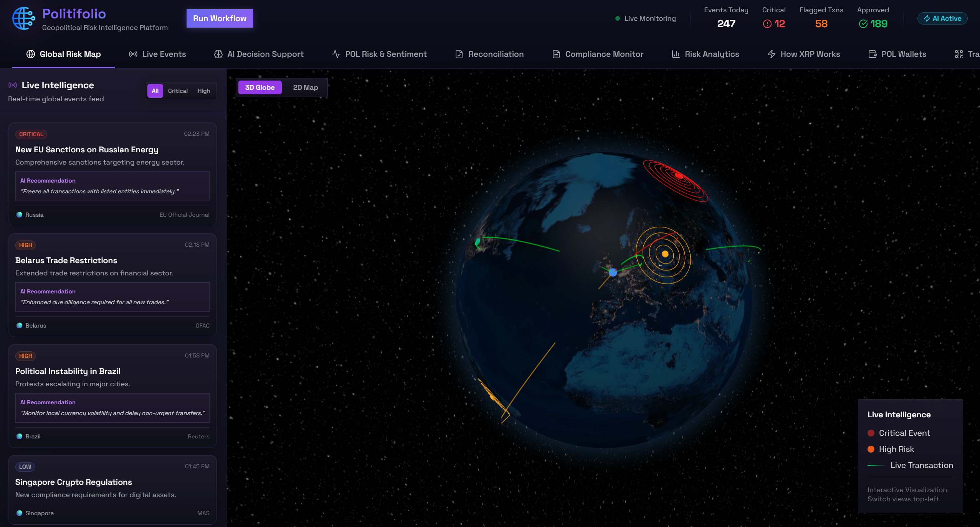Filter feed by Critical events

[178, 91]
